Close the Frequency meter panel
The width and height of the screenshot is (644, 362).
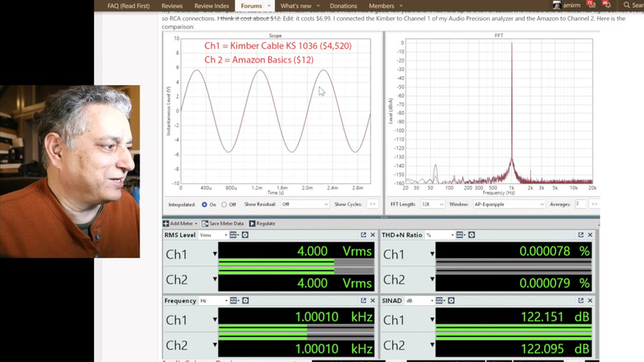tap(373, 301)
